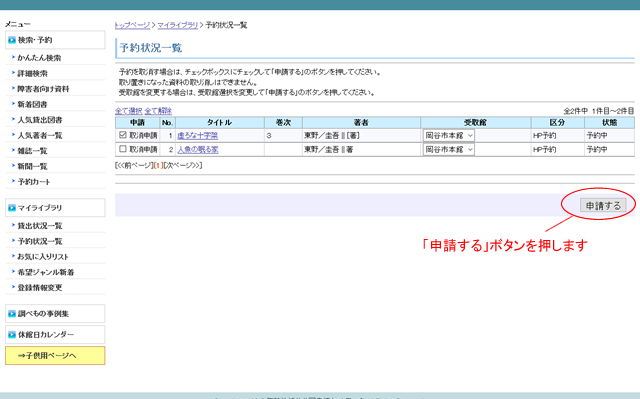Click the 前ページ pagination link
The width and height of the screenshot is (640, 399).
click(x=134, y=165)
